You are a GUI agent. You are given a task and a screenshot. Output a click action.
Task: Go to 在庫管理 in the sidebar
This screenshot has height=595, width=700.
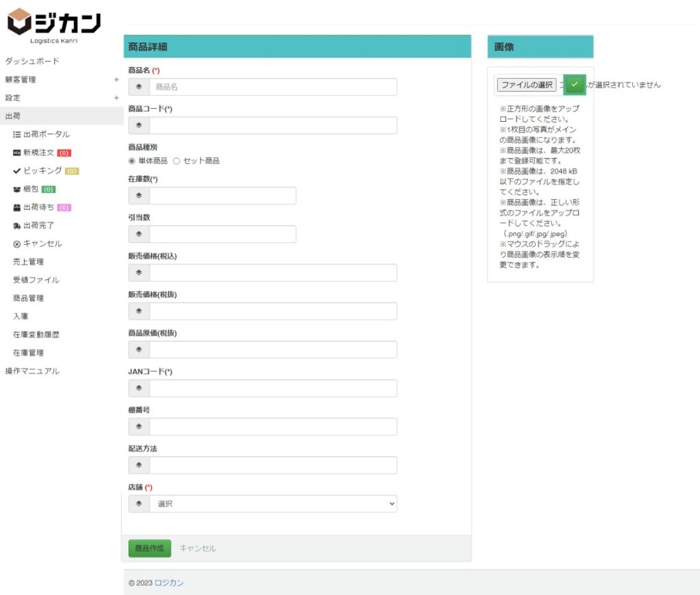pos(28,353)
